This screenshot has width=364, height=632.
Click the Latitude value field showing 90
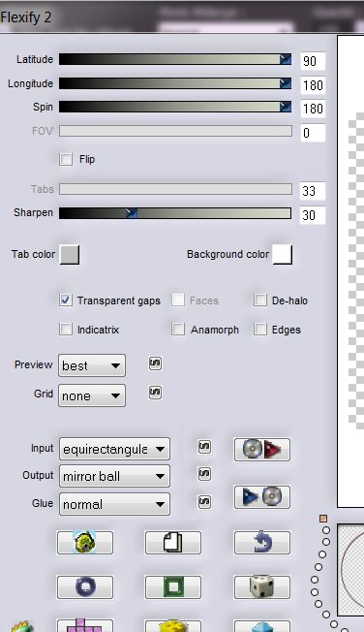(x=313, y=61)
